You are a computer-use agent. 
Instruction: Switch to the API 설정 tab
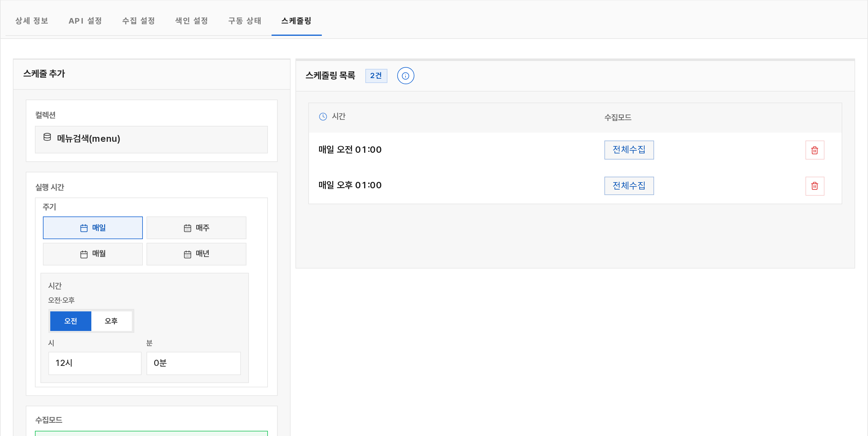(x=85, y=21)
